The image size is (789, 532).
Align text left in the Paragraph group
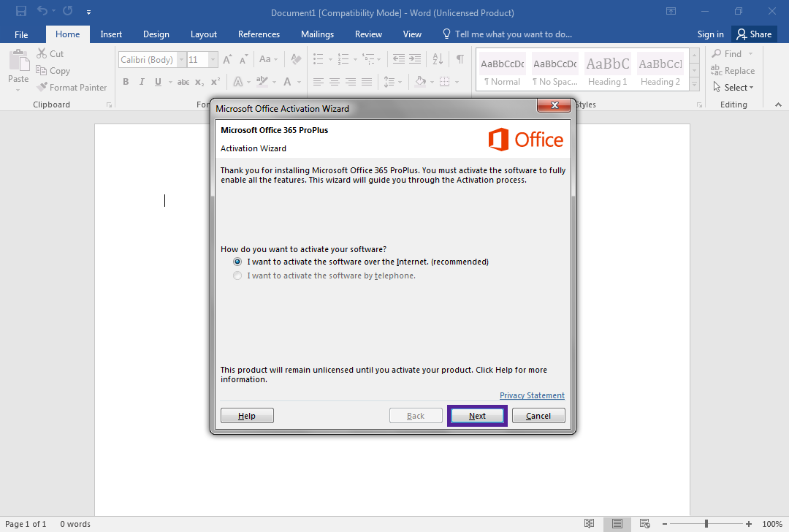coord(318,82)
